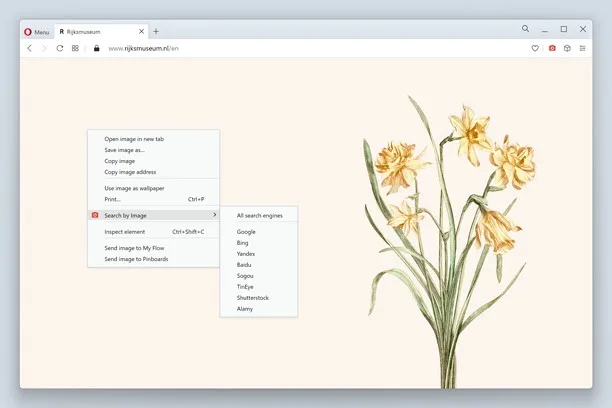
Task: Click the address bar URL field
Action: 312,48
